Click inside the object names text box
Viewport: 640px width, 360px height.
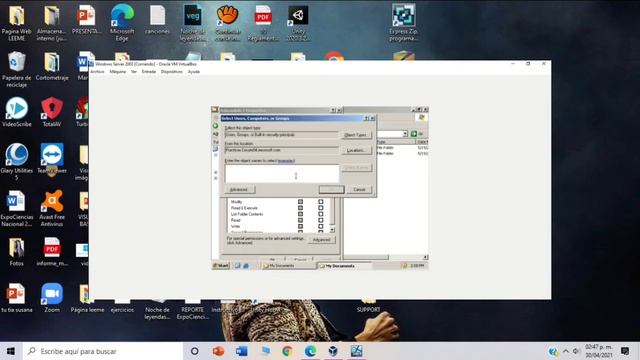coord(282,173)
